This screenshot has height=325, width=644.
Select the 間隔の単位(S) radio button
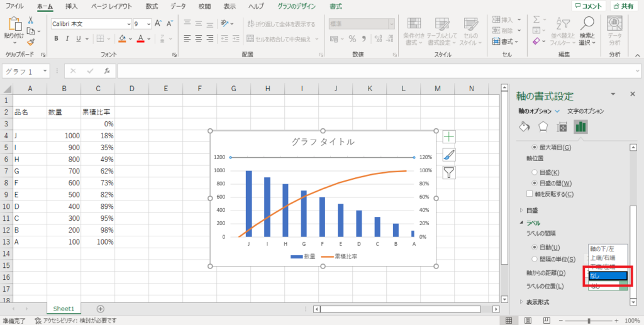535,259
